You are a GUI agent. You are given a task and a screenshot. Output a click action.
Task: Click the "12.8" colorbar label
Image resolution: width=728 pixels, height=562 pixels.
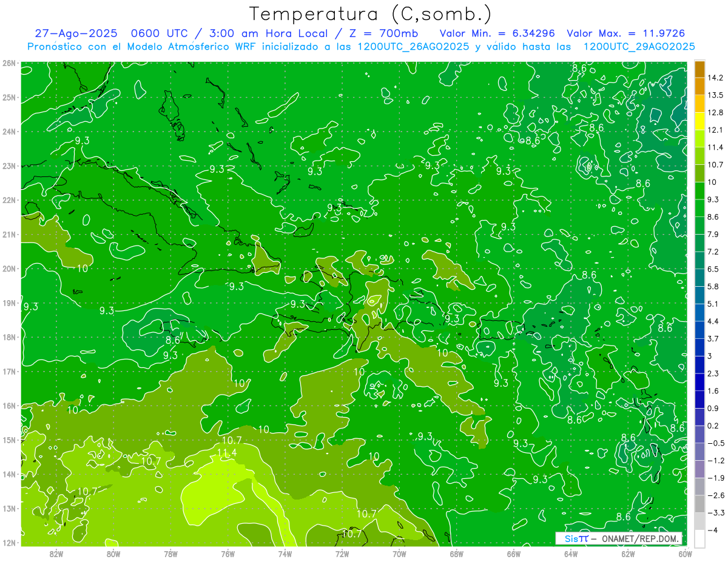pyautogui.click(x=716, y=113)
